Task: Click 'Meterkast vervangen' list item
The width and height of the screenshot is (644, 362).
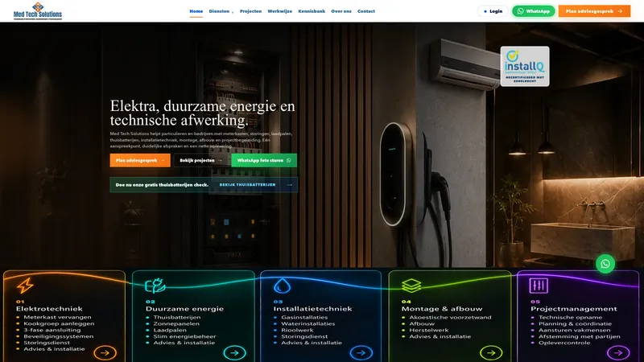Action: coord(57,317)
